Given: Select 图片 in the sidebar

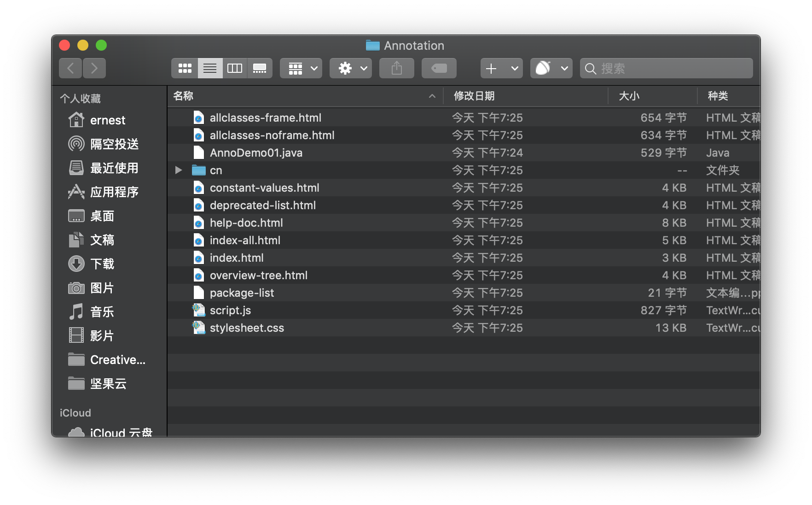Looking at the screenshot, I should coord(110,288).
